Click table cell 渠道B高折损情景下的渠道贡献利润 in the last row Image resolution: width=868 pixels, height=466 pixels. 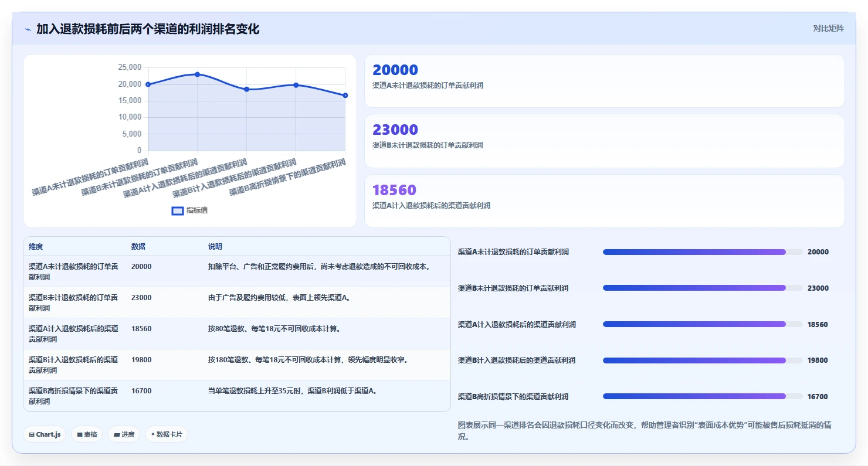[x=74, y=396]
